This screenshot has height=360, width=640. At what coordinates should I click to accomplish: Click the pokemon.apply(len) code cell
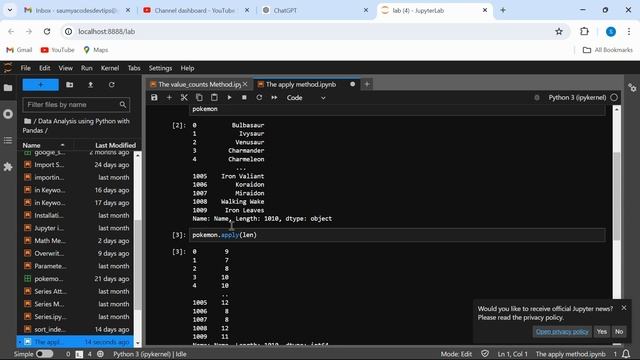397,235
